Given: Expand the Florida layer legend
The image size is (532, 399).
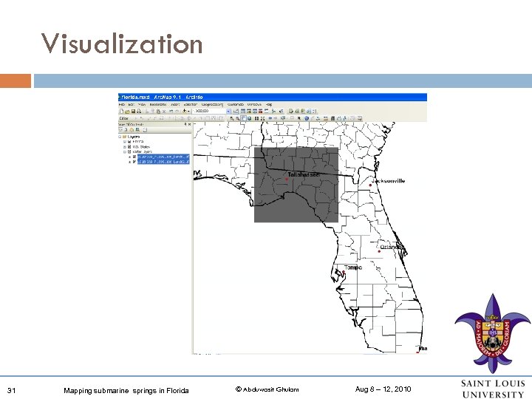Looking at the screenshot, I should coord(125,141).
